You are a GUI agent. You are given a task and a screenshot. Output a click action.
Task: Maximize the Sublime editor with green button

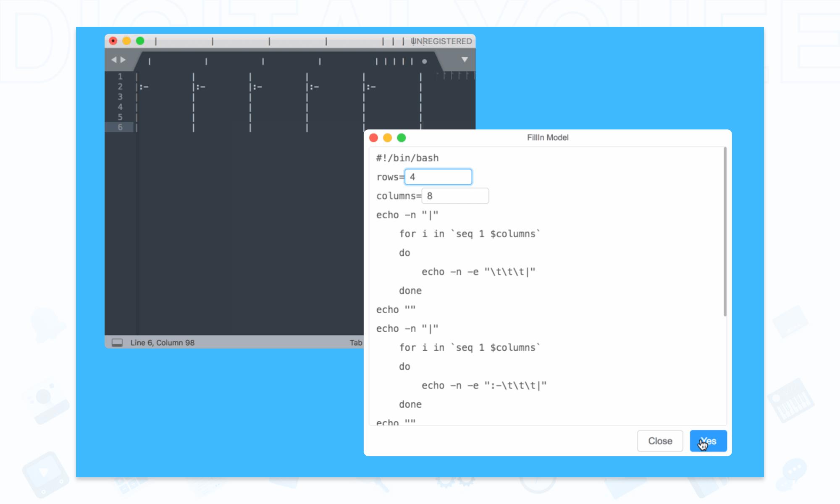[140, 41]
